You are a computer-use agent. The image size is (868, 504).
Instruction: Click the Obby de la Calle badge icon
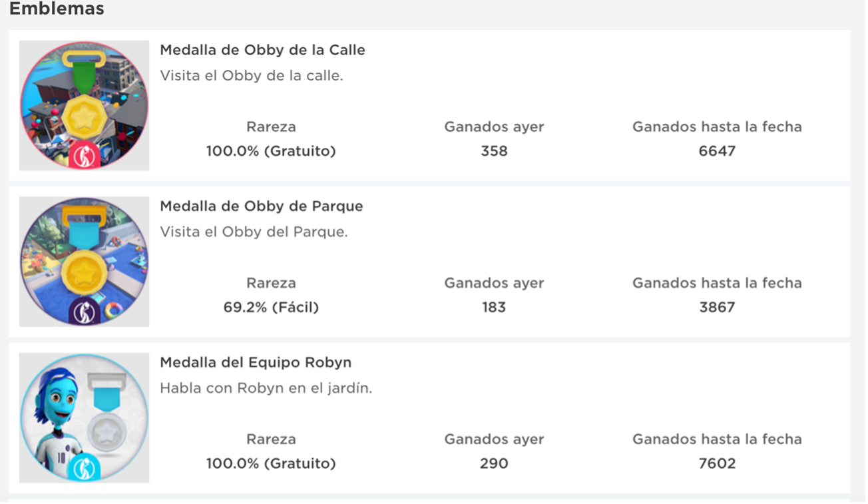[x=84, y=105]
